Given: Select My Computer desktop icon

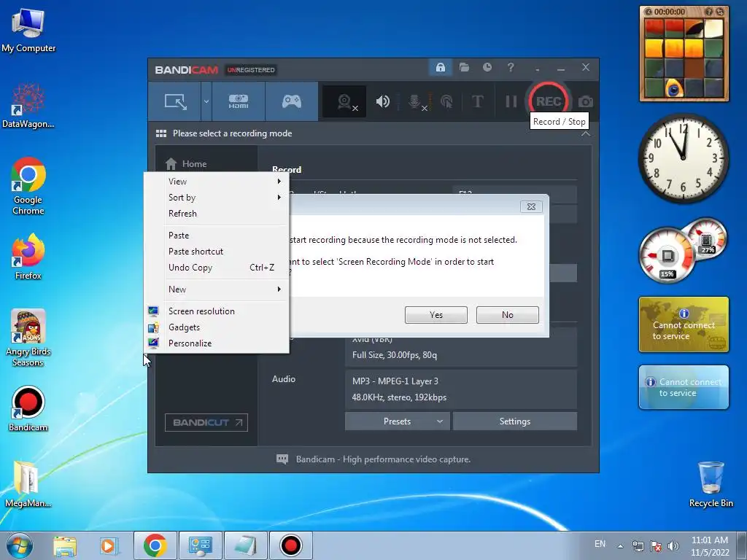Looking at the screenshot, I should [x=28, y=31].
